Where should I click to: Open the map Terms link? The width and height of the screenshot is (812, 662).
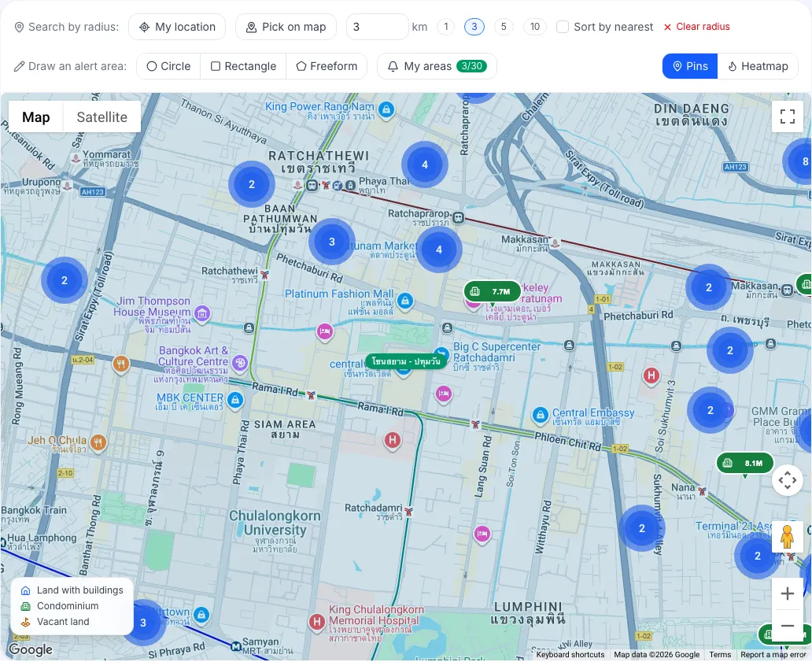click(x=720, y=655)
